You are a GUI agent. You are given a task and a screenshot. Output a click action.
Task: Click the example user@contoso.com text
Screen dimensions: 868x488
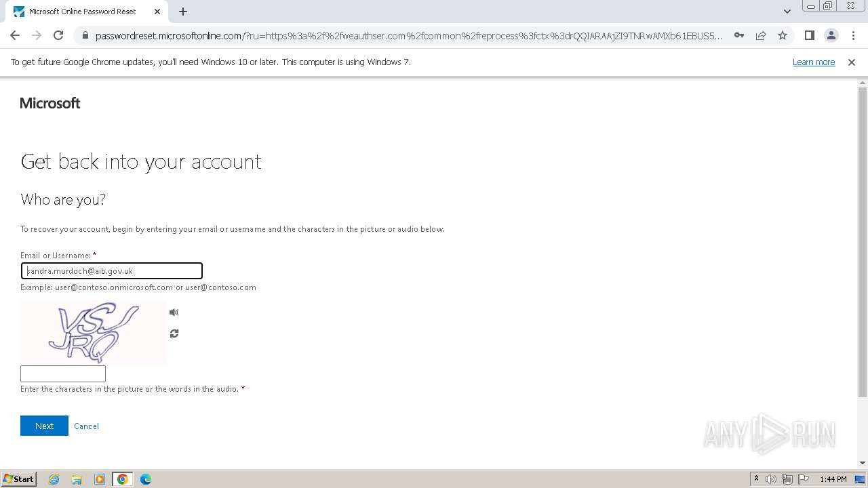pyautogui.click(x=220, y=287)
